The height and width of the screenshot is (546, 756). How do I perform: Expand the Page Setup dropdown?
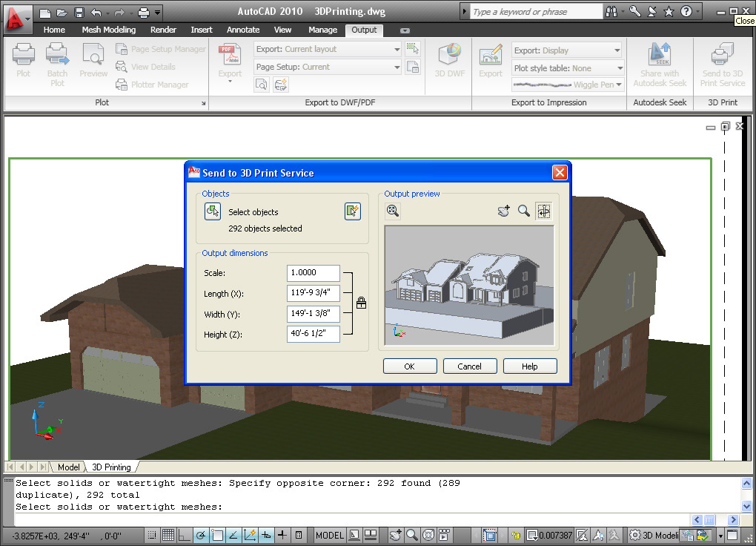(328, 67)
